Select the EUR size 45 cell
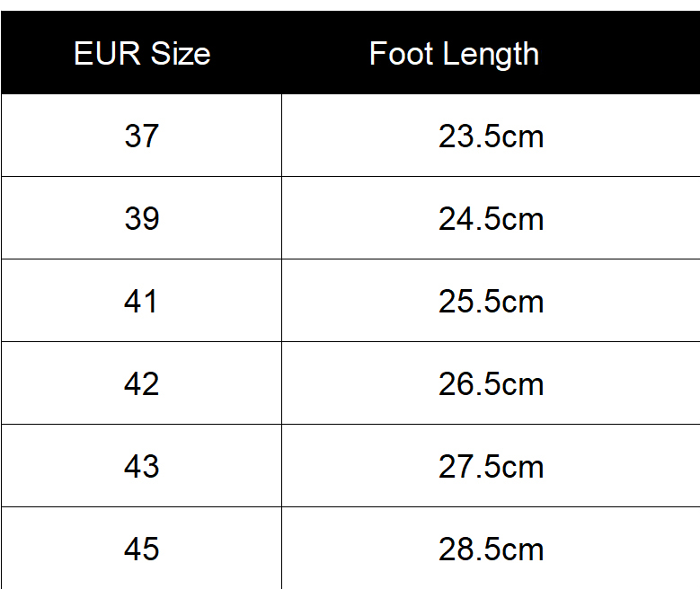Viewport: 700px width, 589px height. click(x=141, y=548)
